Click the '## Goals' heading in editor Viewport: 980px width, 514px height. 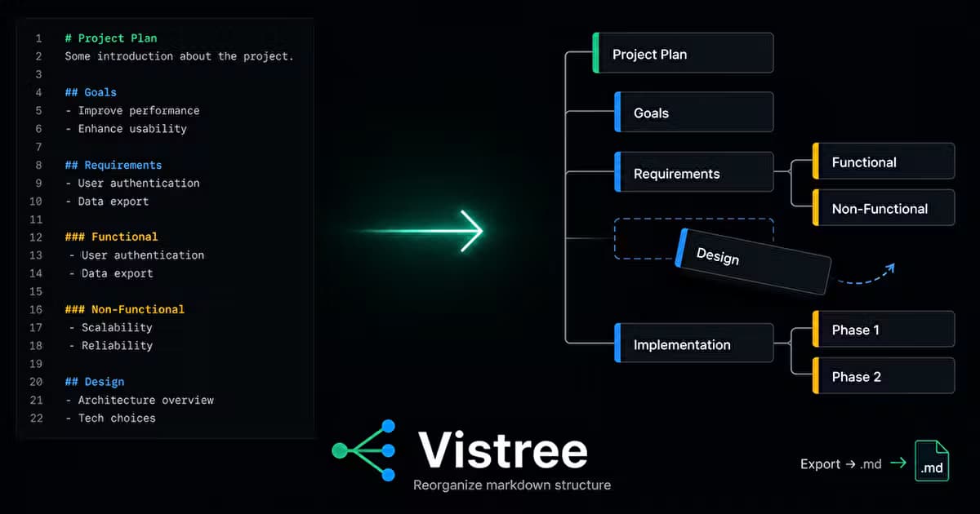tap(91, 92)
